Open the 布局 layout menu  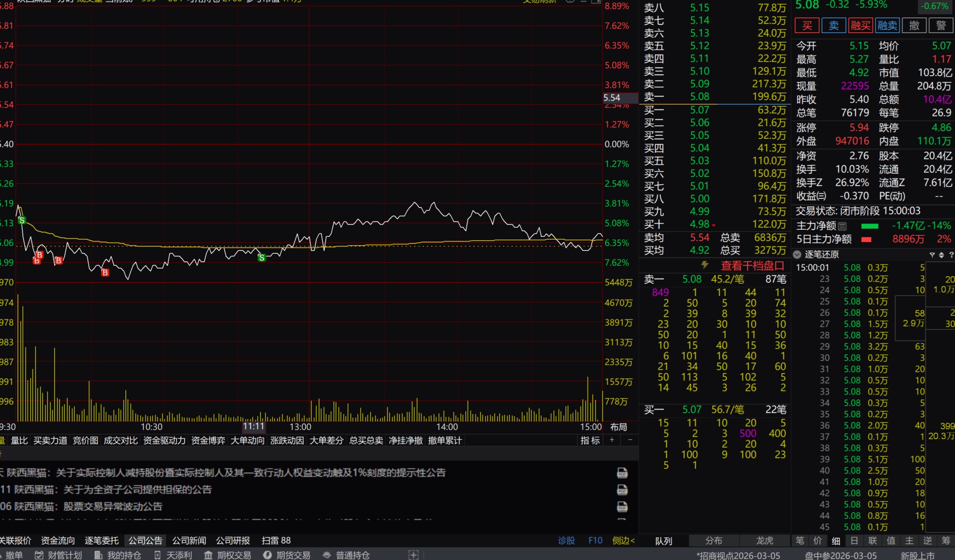618,427
